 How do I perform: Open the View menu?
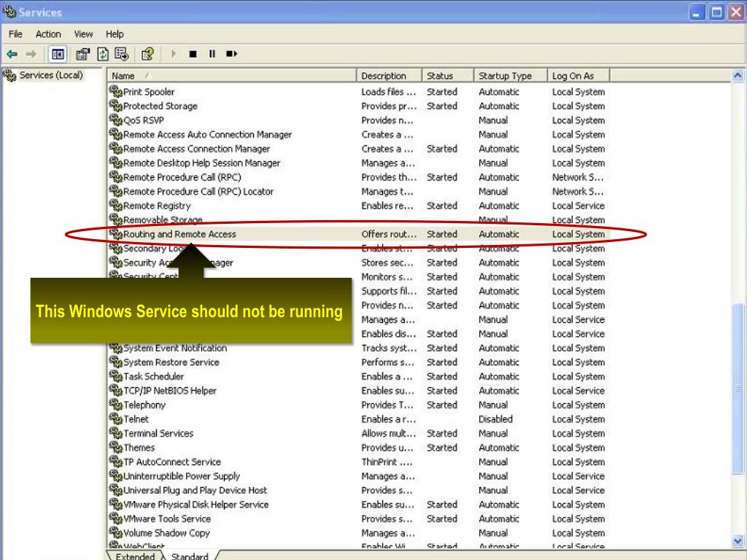(x=83, y=34)
